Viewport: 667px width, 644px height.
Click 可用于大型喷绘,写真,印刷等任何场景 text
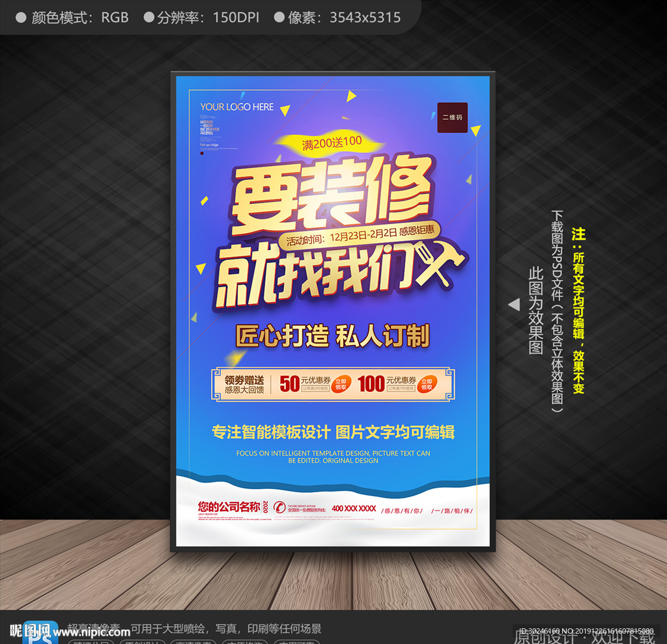coord(226,628)
